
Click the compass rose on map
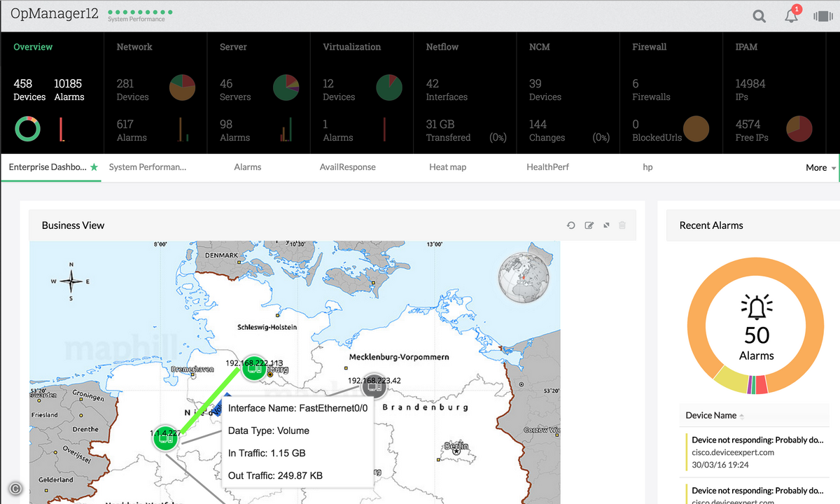[x=71, y=281]
